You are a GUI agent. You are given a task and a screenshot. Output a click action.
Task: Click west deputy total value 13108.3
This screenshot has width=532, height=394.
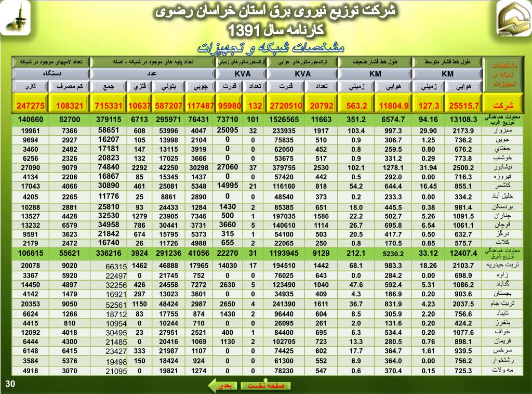click(463, 120)
